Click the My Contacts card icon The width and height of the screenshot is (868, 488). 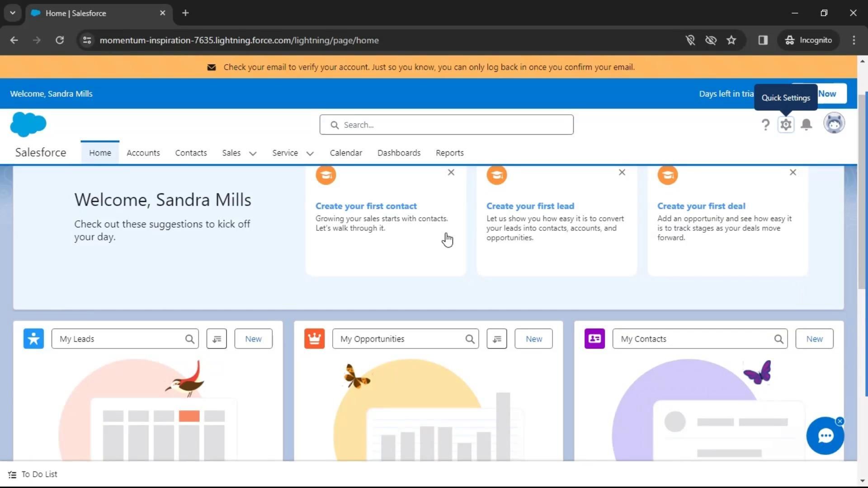(x=594, y=338)
